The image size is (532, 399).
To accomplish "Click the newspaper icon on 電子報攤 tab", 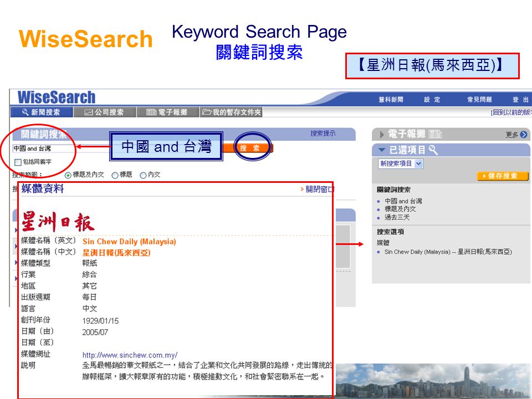I will [x=151, y=112].
